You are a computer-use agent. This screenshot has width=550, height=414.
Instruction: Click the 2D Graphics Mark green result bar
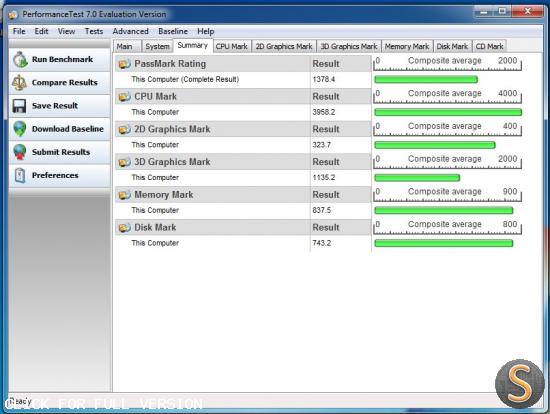coord(435,145)
